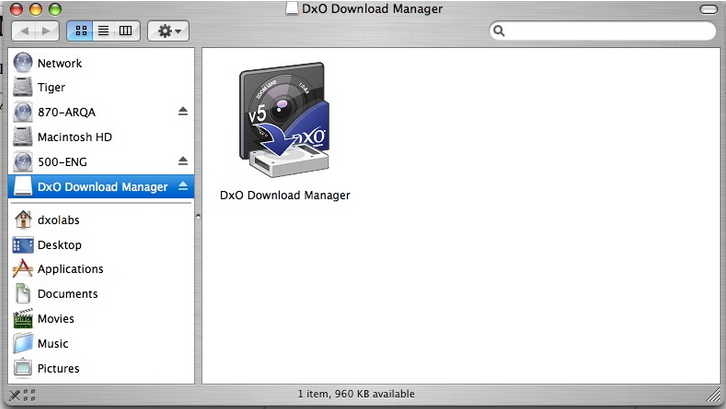
Task: Eject the 500-ENG volume
Action: tap(183, 161)
